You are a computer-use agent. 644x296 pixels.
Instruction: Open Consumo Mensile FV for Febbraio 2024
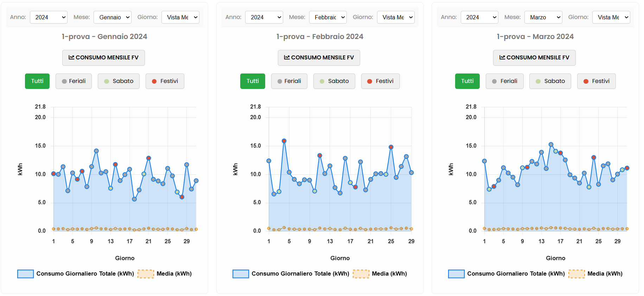point(319,58)
